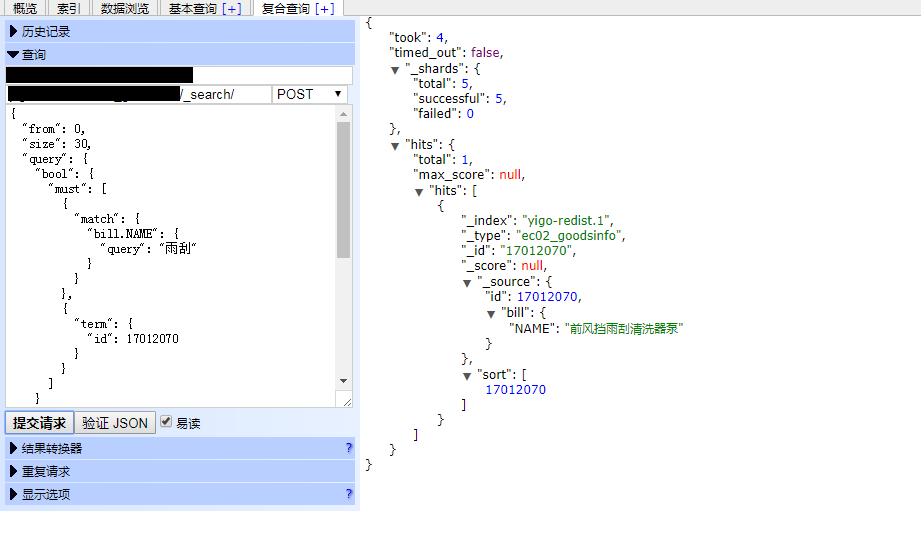Toggle the 易读 checkbox

click(x=166, y=421)
